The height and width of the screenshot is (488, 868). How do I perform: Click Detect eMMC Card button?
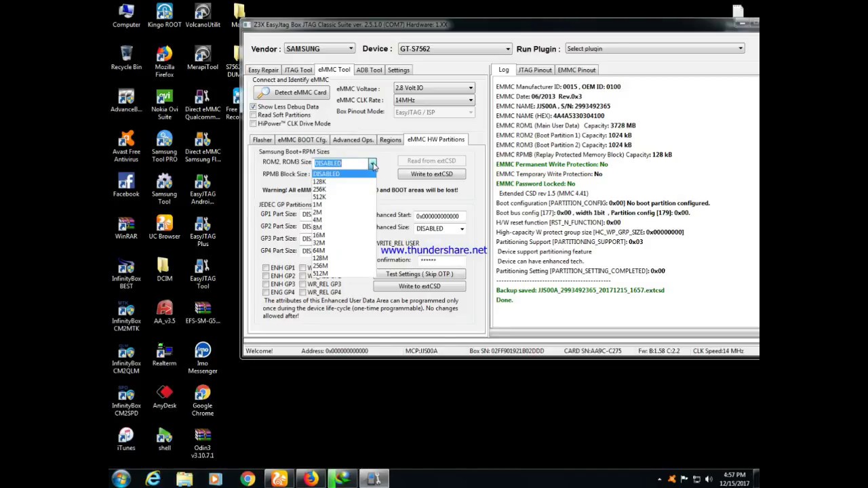292,93
